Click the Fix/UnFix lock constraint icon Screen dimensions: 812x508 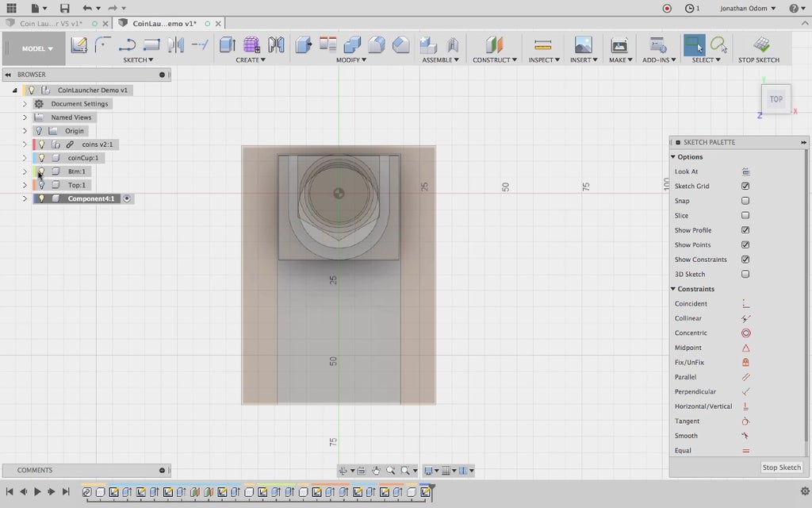745,363
